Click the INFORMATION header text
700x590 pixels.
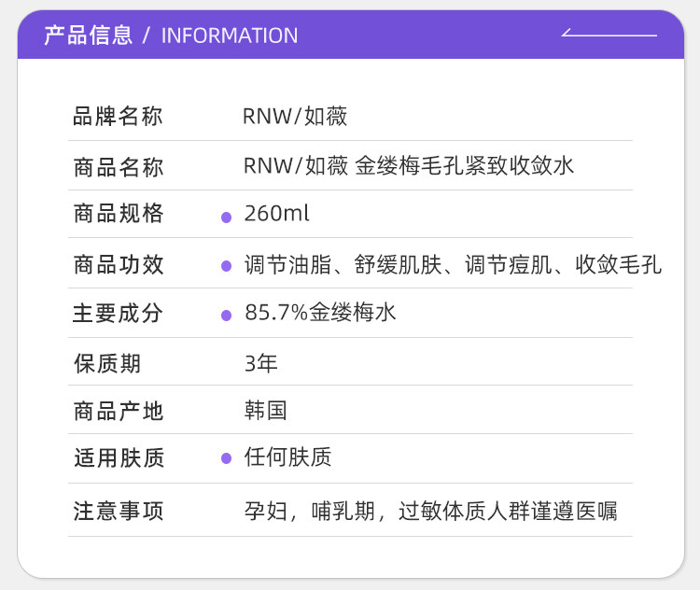(230, 35)
